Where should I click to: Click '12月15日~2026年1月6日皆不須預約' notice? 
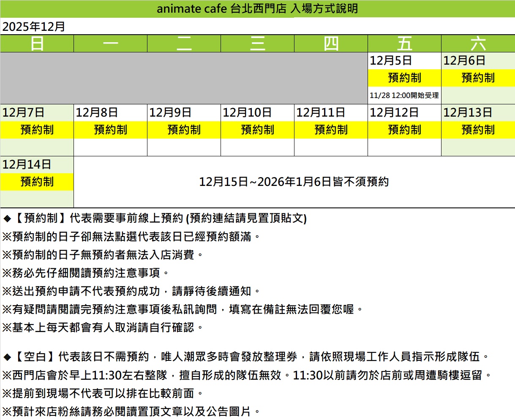tap(294, 182)
